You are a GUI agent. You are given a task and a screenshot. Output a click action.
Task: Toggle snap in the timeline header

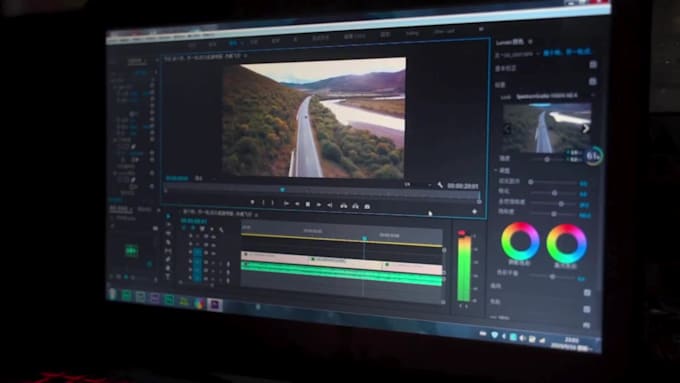click(x=193, y=228)
